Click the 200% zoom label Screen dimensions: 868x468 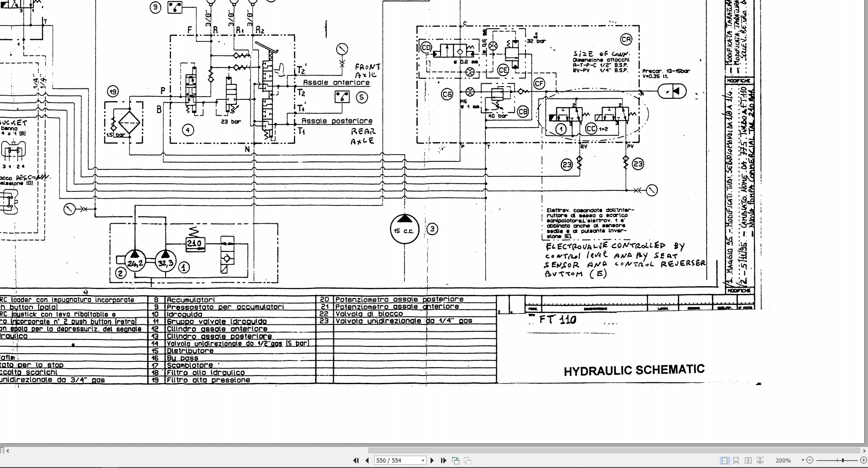[x=783, y=460]
